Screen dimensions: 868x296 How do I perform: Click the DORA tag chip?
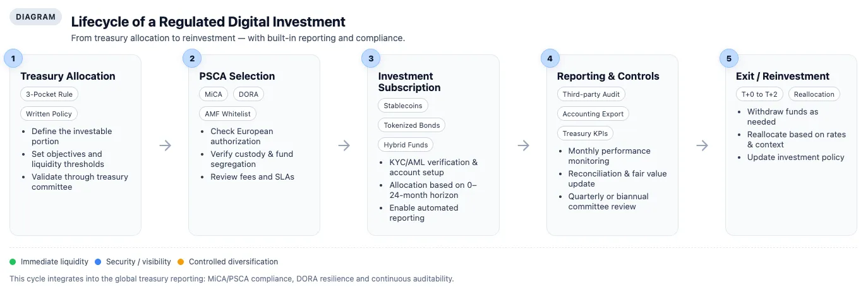pos(248,94)
